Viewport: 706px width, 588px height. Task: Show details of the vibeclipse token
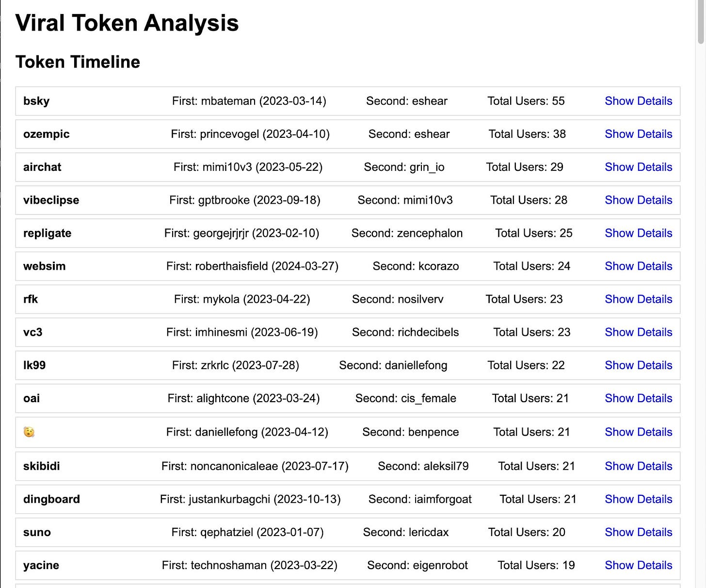pyautogui.click(x=638, y=200)
